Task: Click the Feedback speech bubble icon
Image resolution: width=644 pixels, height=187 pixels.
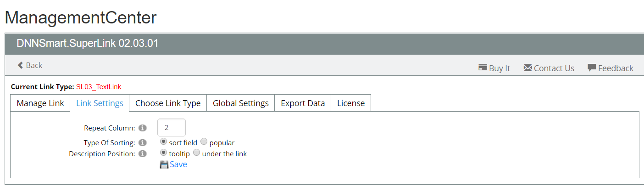Action: click(592, 68)
